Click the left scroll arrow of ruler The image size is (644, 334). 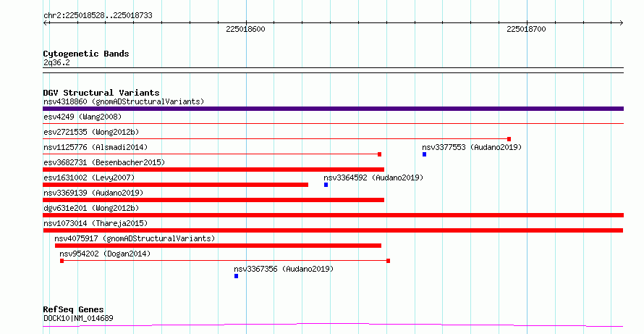coord(46,23)
